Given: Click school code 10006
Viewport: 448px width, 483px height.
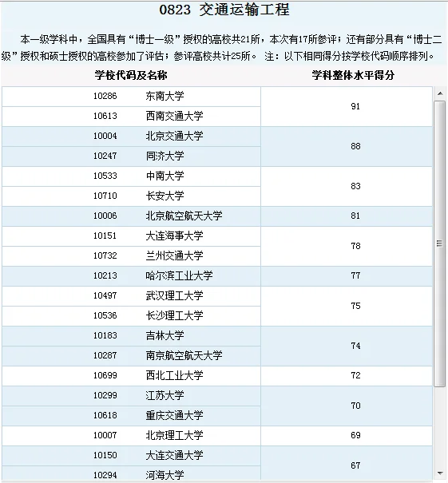Looking at the screenshot, I should pos(105,216).
